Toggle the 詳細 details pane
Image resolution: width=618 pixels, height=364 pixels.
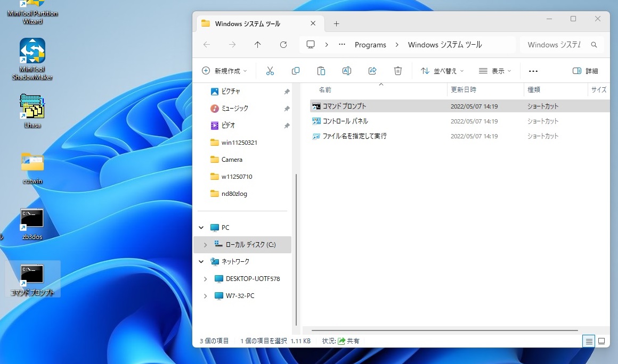[586, 71]
